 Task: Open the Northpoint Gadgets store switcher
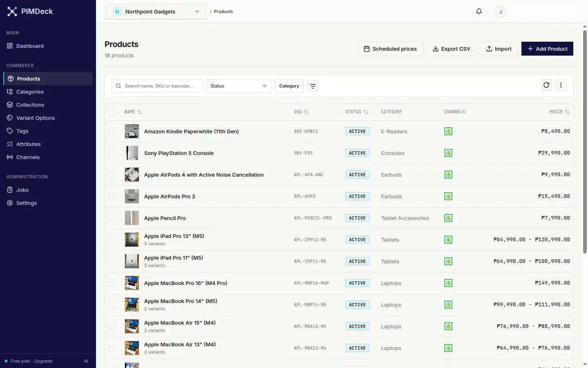(x=156, y=11)
